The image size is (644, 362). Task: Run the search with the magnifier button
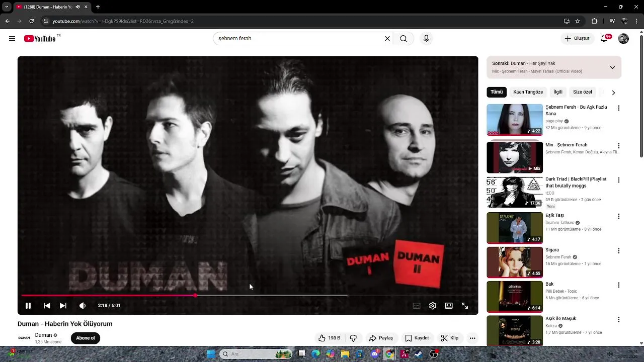(404, 39)
